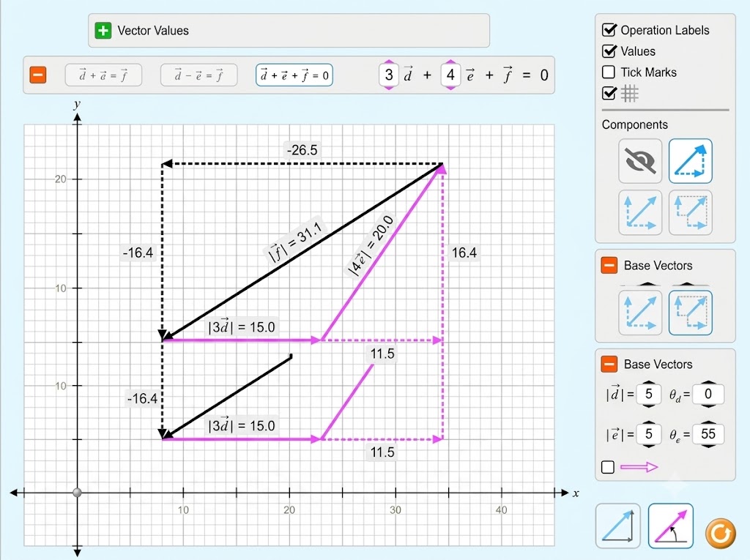Hide components with crossed-eye icon
The image size is (750, 560).
[x=640, y=161]
